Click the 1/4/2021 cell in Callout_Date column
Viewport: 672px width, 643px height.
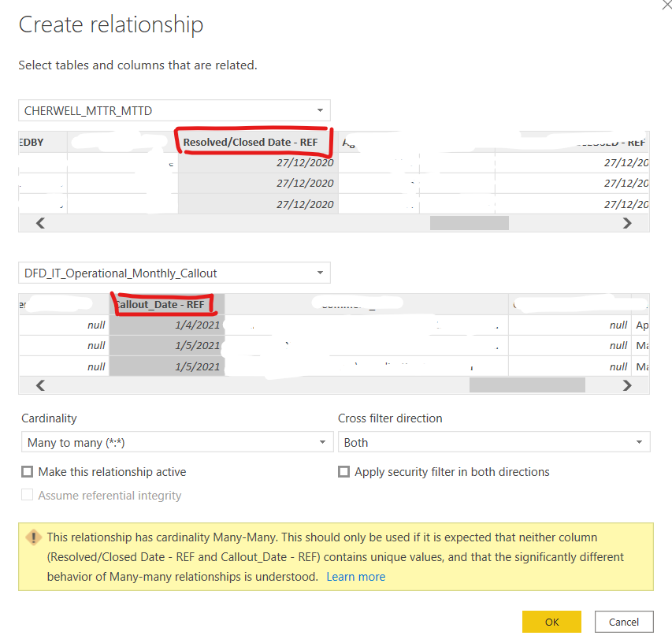[x=167, y=325]
